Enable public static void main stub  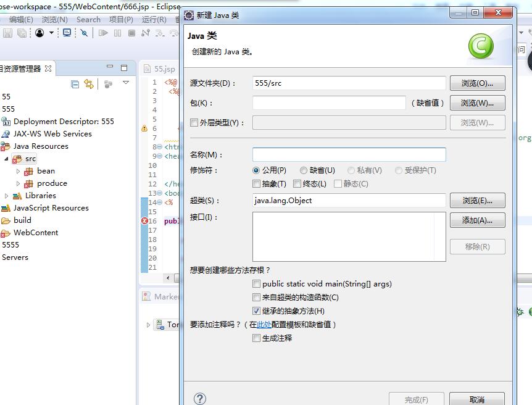click(x=257, y=284)
